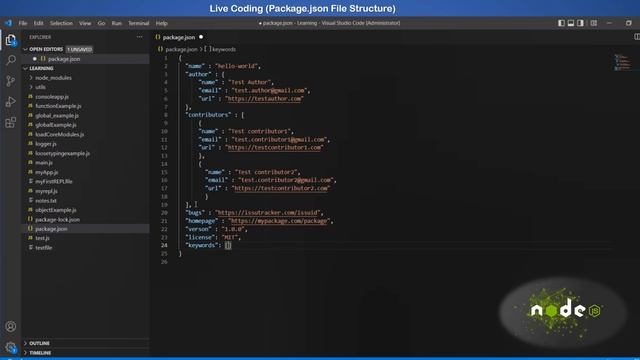Open functionExample.js file

(58, 106)
